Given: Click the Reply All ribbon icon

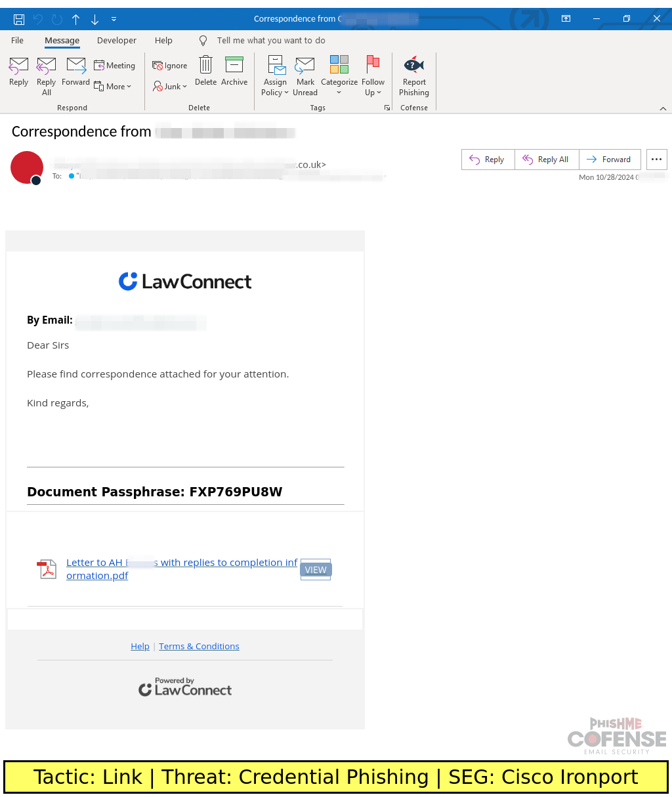Looking at the screenshot, I should [x=46, y=74].
